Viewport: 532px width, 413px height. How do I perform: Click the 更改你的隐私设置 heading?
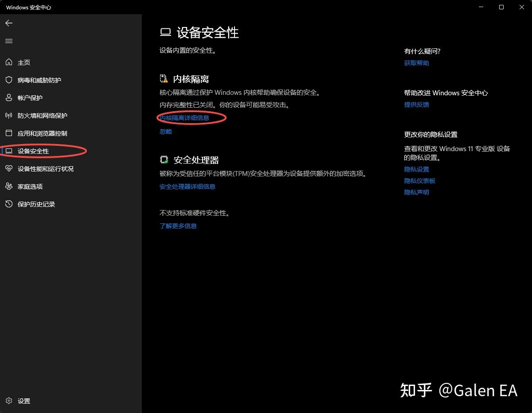click(x=431, y=135)
